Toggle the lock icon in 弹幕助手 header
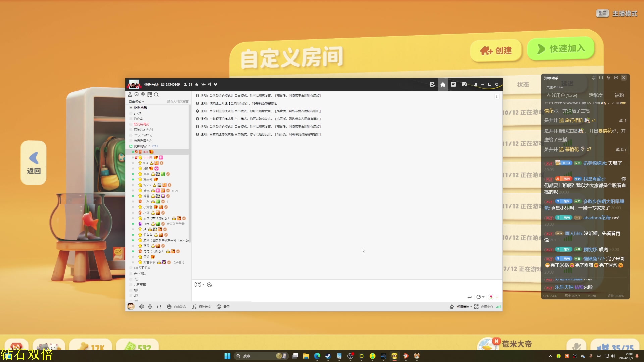This screenshot has width=644, height=362. tap(608, 78)
